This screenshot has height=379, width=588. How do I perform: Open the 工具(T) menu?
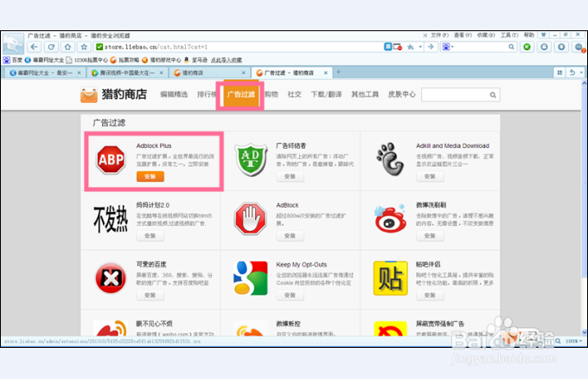coord(509,35)
